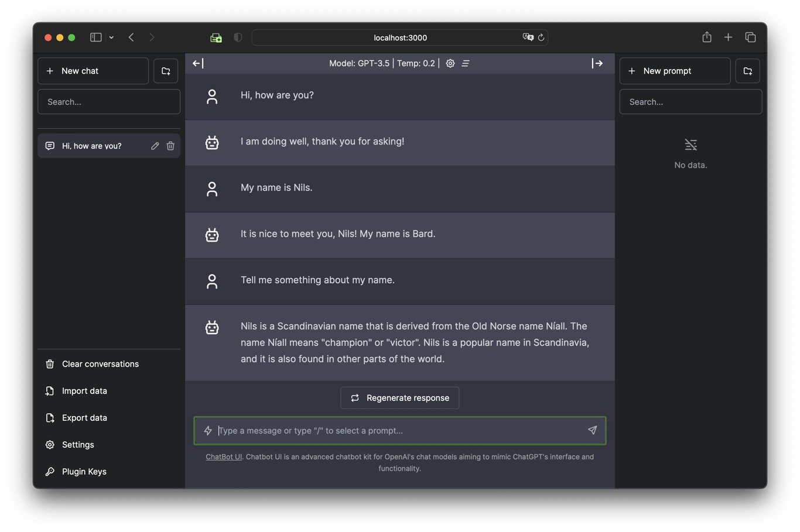
Task: Click the send message arrow icon
Action: 593,430
